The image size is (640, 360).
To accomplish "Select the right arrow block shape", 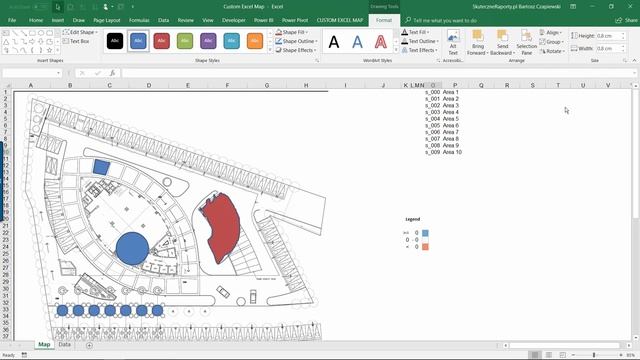I will click(32, 42).
